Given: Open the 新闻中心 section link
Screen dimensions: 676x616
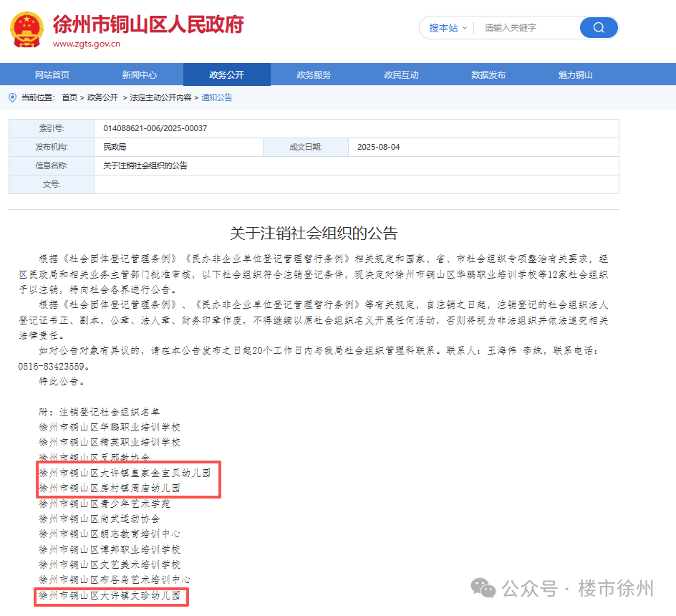Looking at the screenshot, I should [x=140, y=74].
